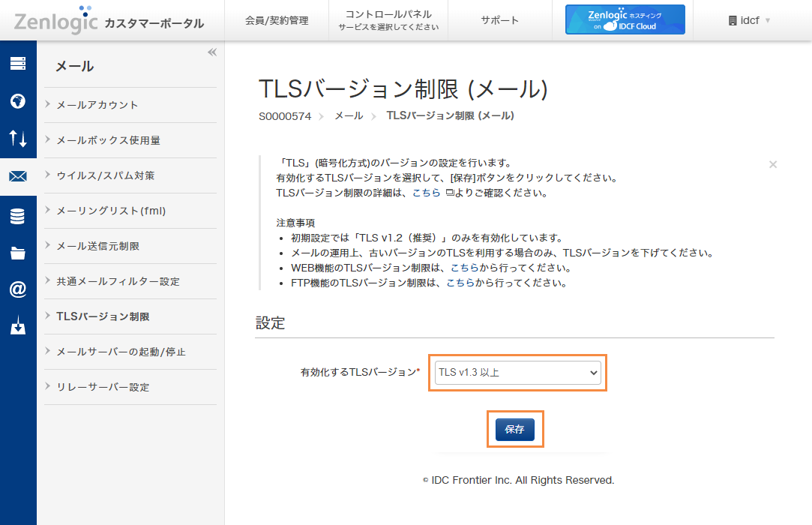Open the 有効化するTLSバージョン dropdown

click(x=517, y=372)
